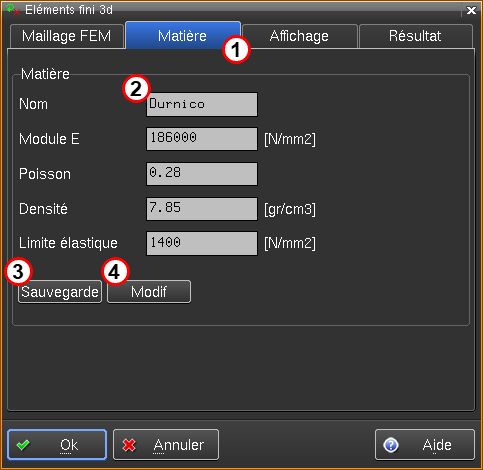Click the green checkmark icon on Ok

click(x=23, y=445)
